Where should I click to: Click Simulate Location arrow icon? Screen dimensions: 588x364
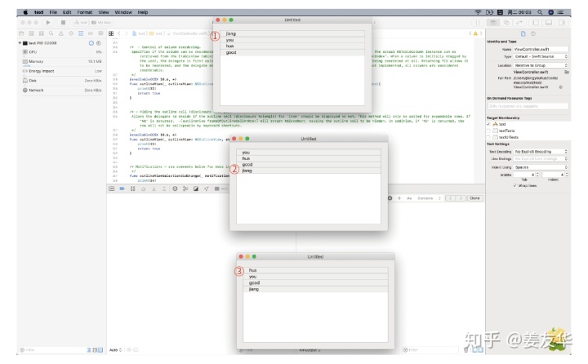(x=207, y=189)
